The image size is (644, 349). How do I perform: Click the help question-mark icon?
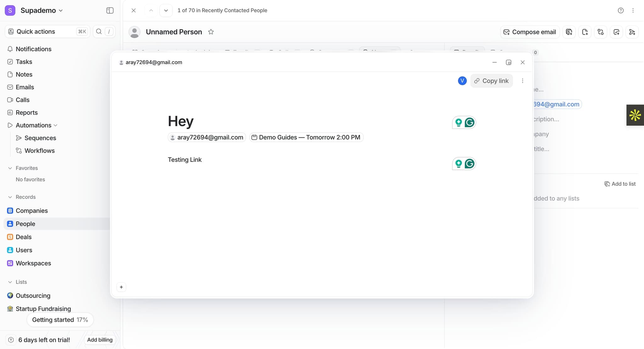[x=621, y=10]
